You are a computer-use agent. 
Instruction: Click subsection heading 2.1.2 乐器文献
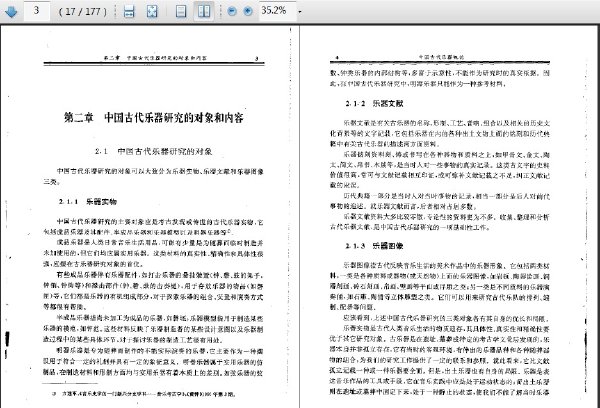(374, 103)
